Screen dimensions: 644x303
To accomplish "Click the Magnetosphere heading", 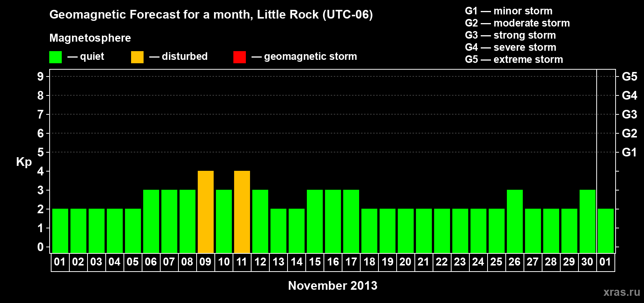I will (x=90, y=38).
